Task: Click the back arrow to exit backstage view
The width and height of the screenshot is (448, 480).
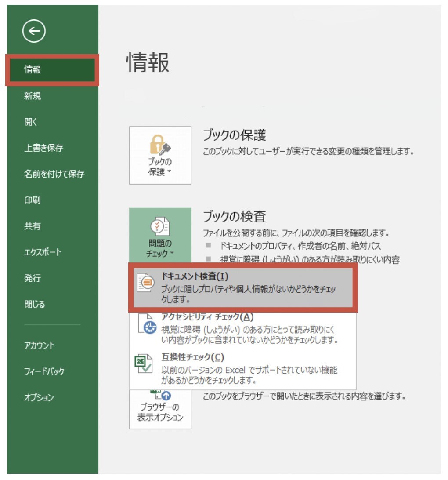Action: [x=34, y=31]
